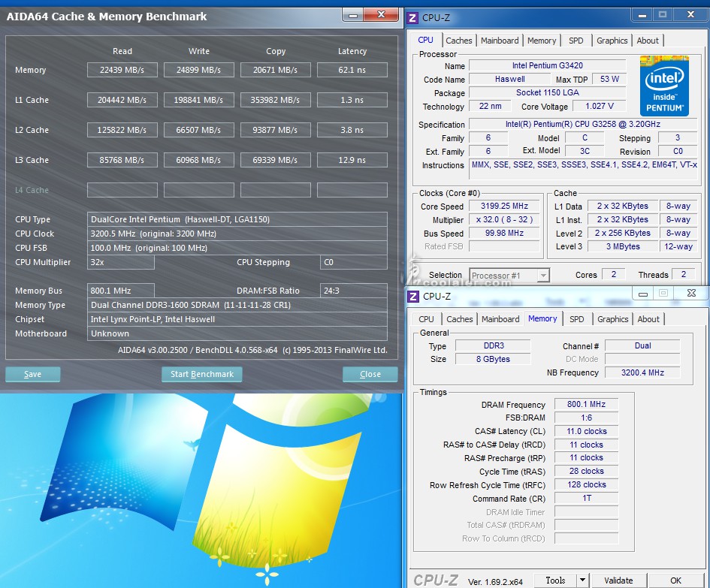Image resolution: width=710 pixels, height=588 pixels.
Task: Click Code Name value 'Haswell'
Action: coord(510,79)
